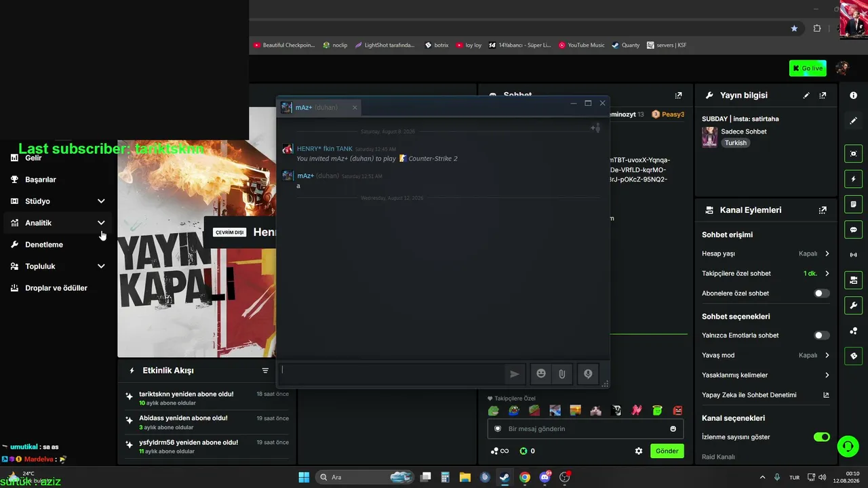Open the Windows Start menu
The image size is (868, 488).
click(304, 477)
